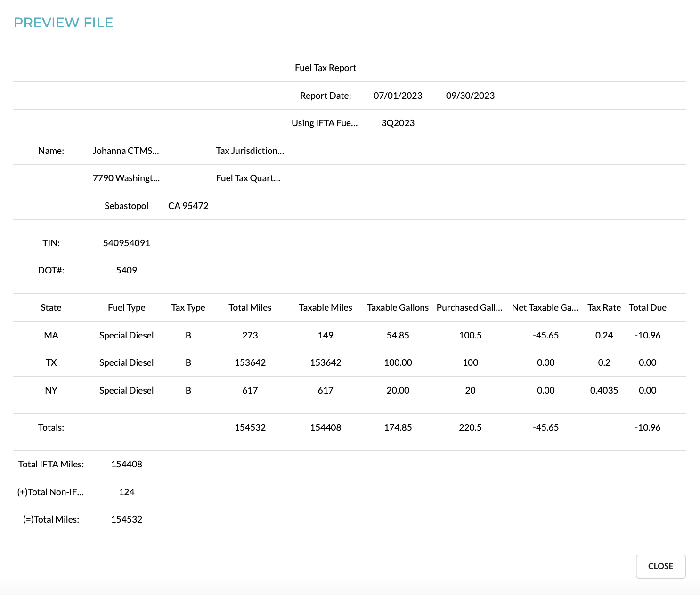Click the 'DOT#:' label

pos(51,270)
